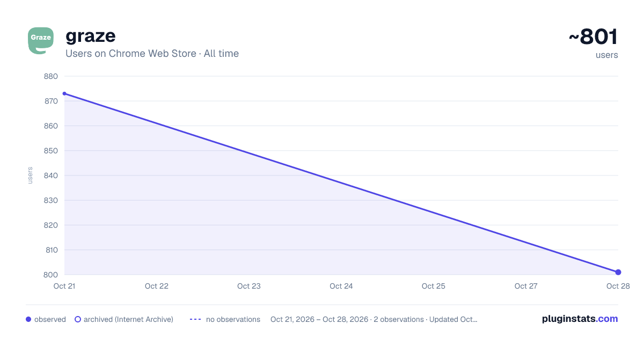Viewport: 644px width, 338px height.
Task: Click the 810 y-axis value
Action: coord(51,250)
